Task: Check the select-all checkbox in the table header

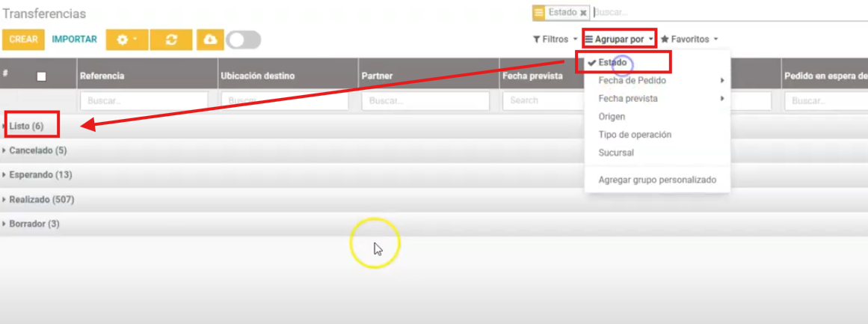Action: coord(41,76)
